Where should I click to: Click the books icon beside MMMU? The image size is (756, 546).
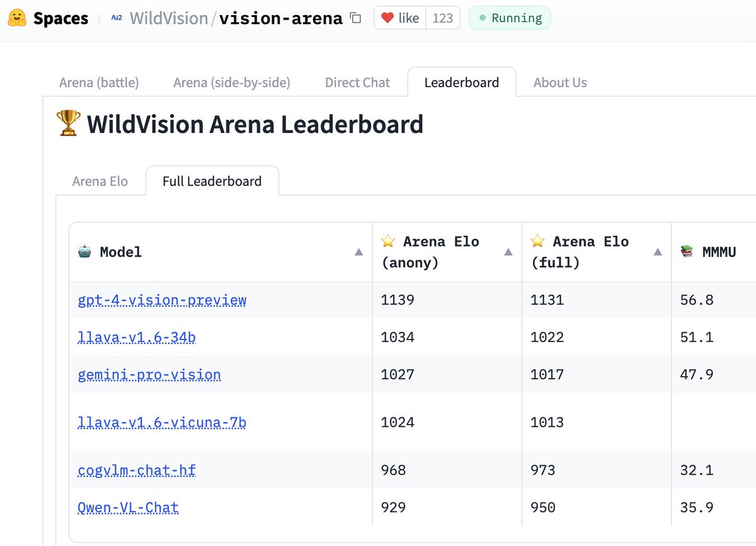click(x=687, y=252)
